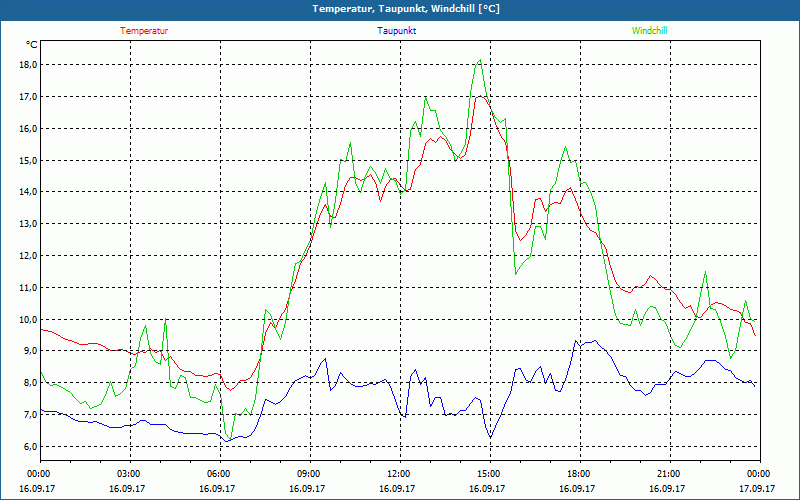
Task: Click the 21:00 time axis label
Action: (x=669, y=474)
